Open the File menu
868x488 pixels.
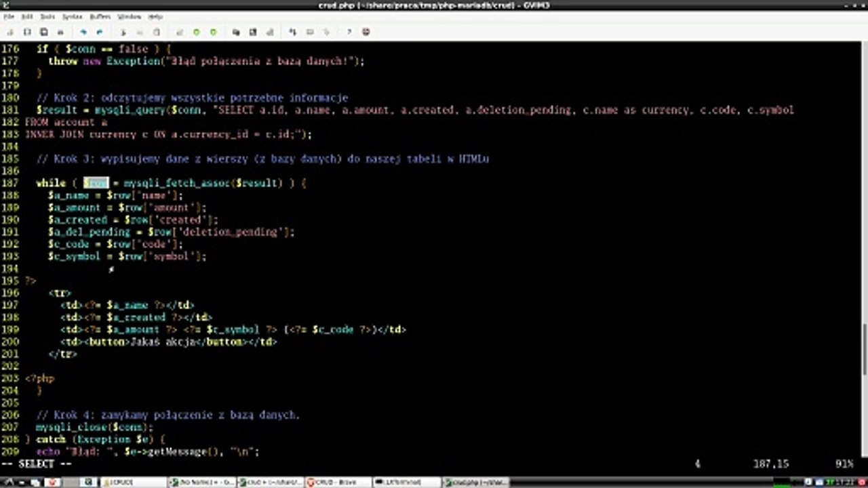(x=9, y=16)
